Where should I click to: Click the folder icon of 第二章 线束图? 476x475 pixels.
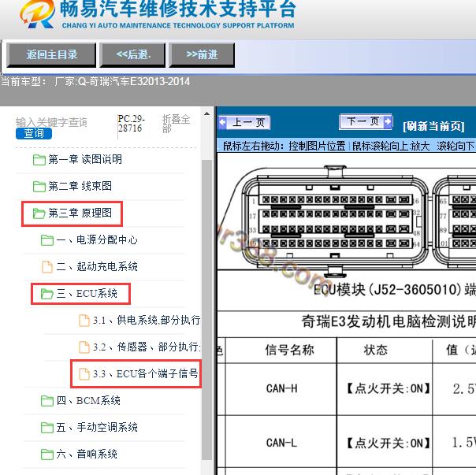pos(39,187)
